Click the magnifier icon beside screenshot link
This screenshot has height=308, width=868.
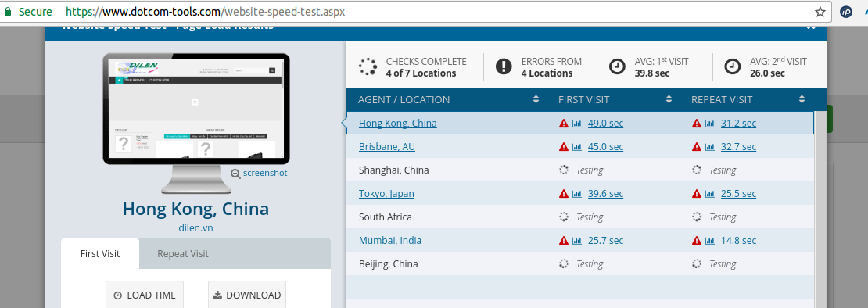(235, 174)
